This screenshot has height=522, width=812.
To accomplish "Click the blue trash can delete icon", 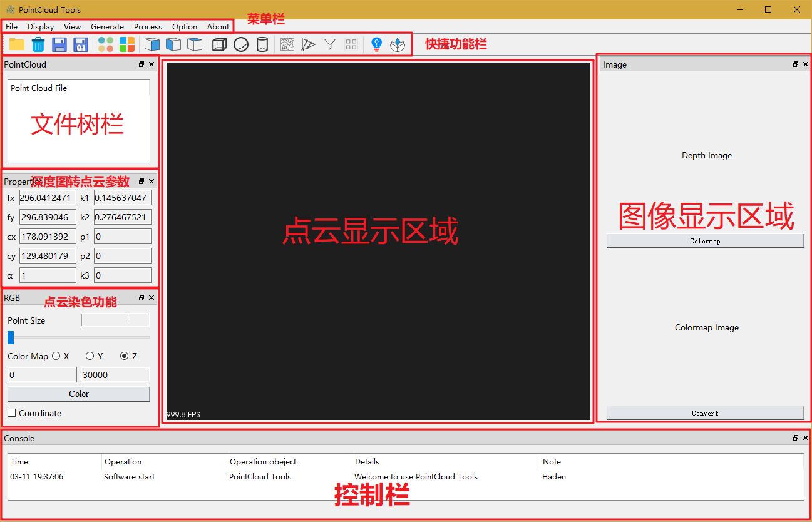I will click(x=38, y=44).
